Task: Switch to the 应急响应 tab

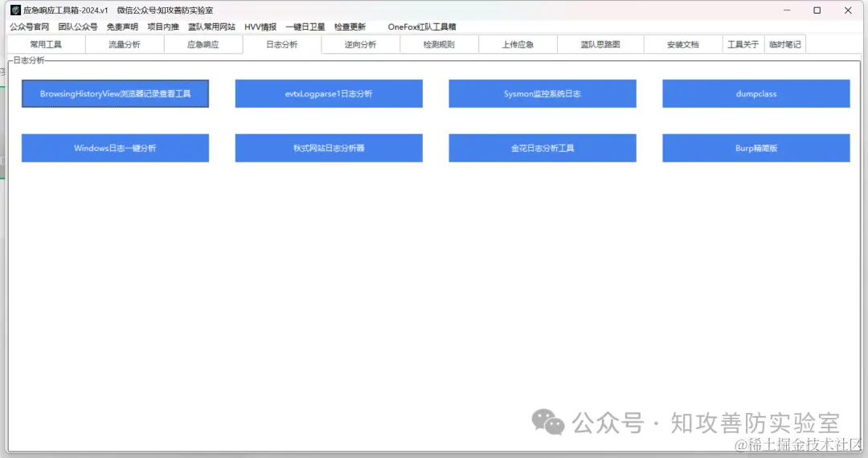Action: click(x=203, y=44)
